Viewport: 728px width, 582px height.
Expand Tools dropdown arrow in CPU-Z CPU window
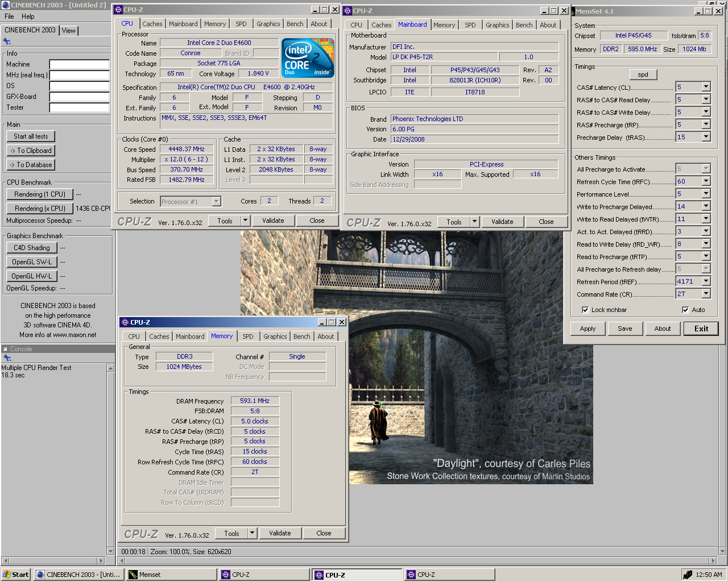tap(246, 221)
